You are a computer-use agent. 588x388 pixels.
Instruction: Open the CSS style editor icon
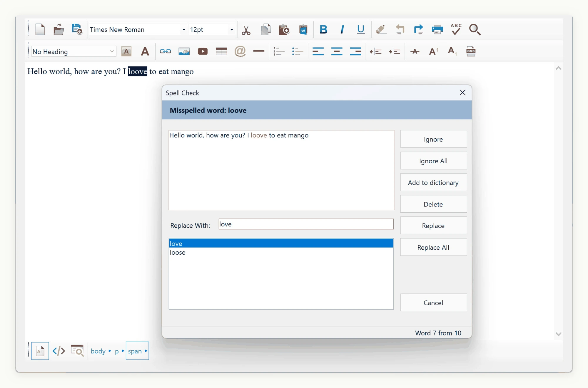point(471,51)
